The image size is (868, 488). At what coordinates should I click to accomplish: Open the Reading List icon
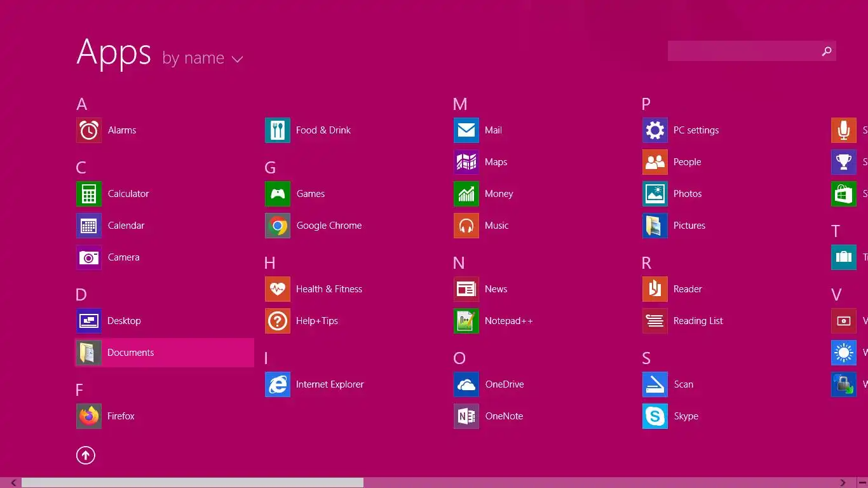(x=655, y=321)
